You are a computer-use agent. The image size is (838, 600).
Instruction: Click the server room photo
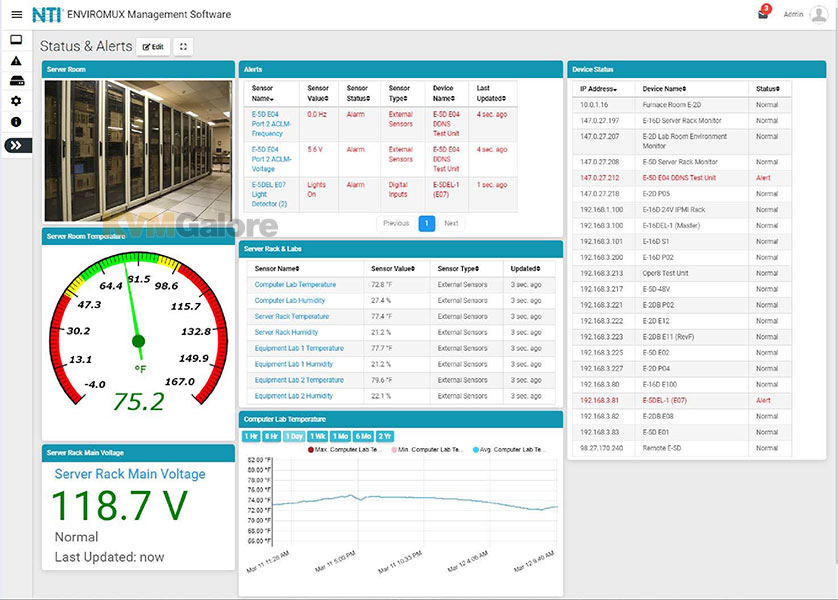click(x=138, y=151)
